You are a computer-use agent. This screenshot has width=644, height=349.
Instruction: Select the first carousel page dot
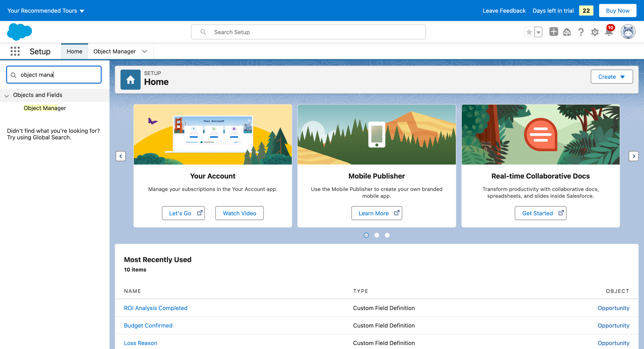point(366,235)
